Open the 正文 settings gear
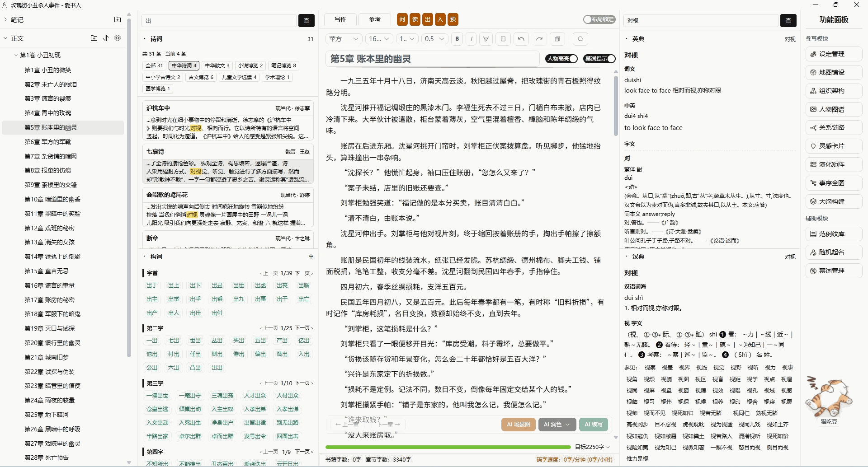The image size is (868, 467). (x=118, y=38)
